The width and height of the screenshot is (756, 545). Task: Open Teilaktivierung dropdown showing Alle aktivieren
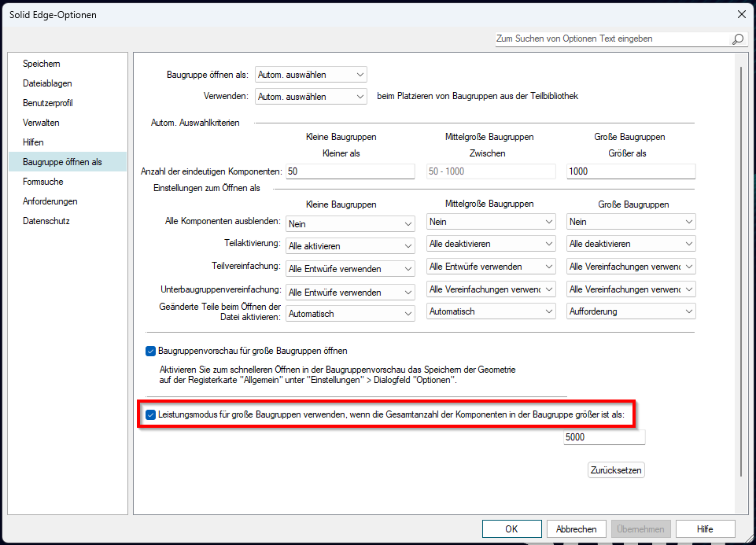click(350, 245)
